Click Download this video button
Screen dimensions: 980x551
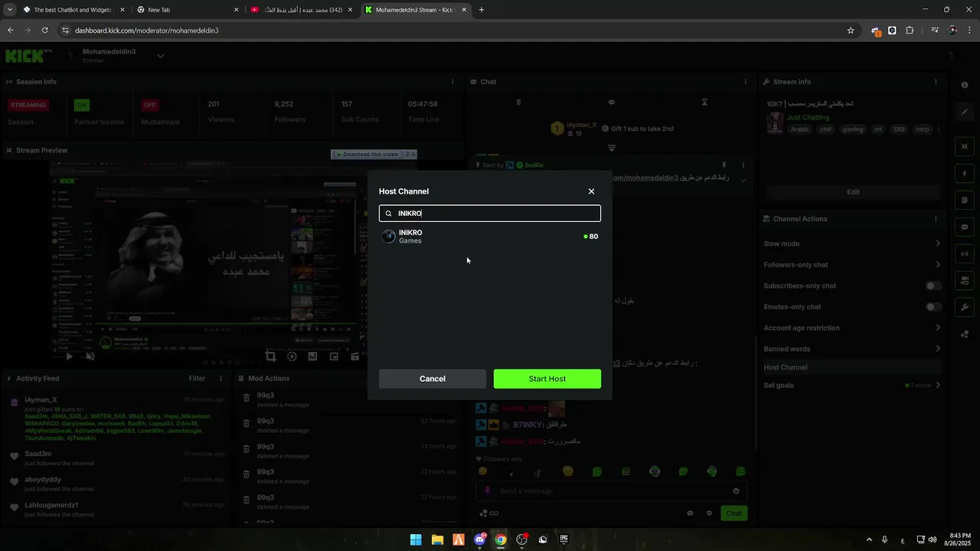pos(367,154)
